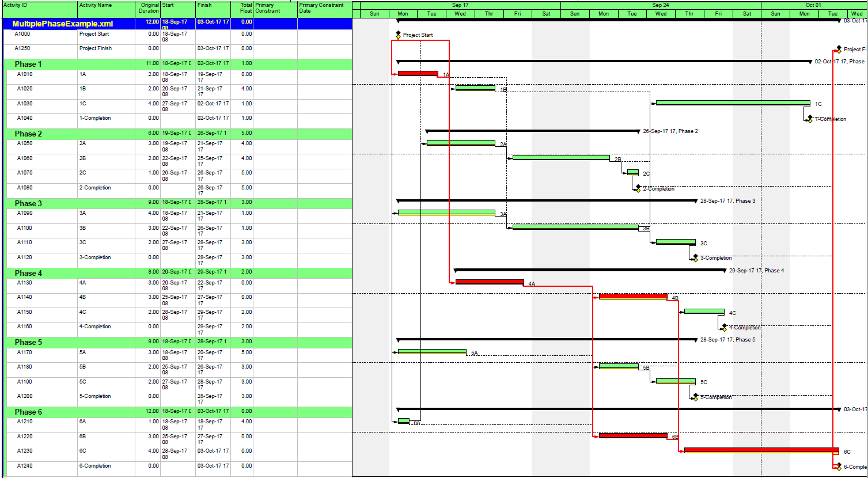The height and width of the screenshot is (478, 868).
Task: Select the 1-Completion milestone diamond
Action: pyautogui.click(x=809, y=117)
